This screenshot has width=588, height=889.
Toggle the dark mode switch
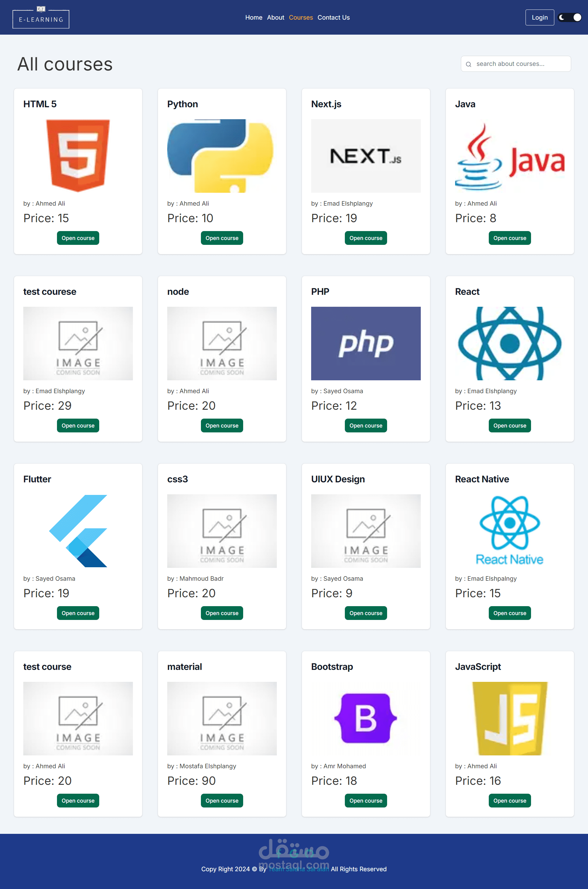coord(569,17)
